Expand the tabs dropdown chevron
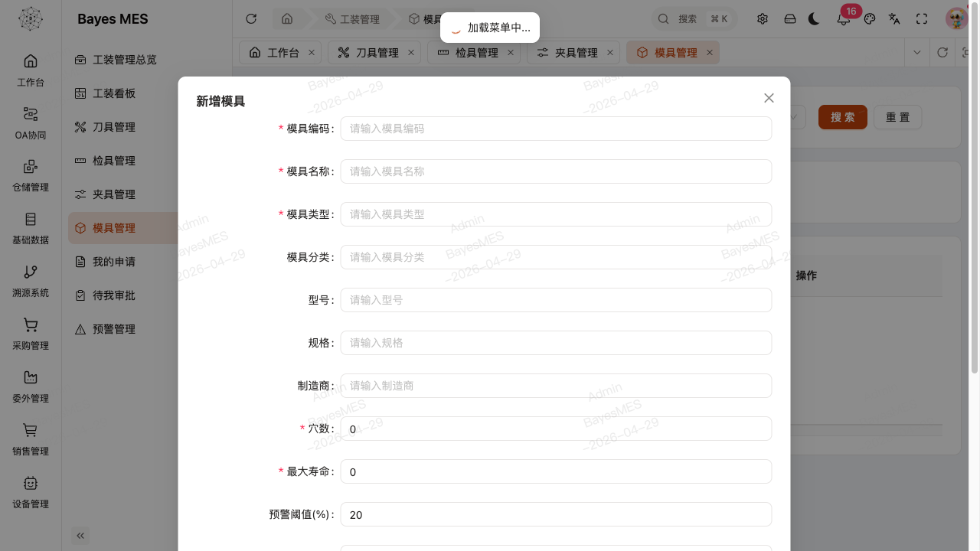This screenshot has width=980, height=551. [x=916, y=53]
